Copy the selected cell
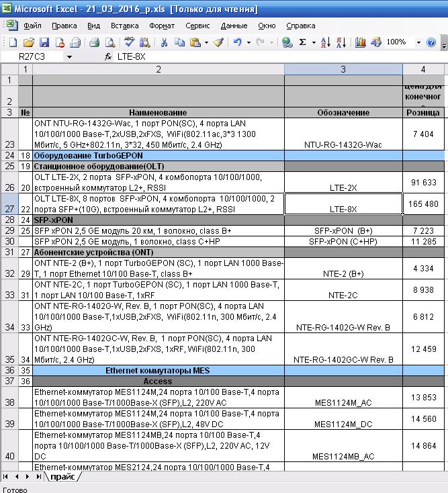 [x=179, y=42]
